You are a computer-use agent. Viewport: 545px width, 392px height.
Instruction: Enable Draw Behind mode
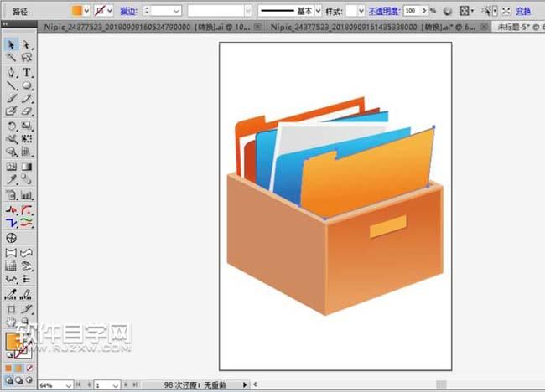tap(19, 380)
